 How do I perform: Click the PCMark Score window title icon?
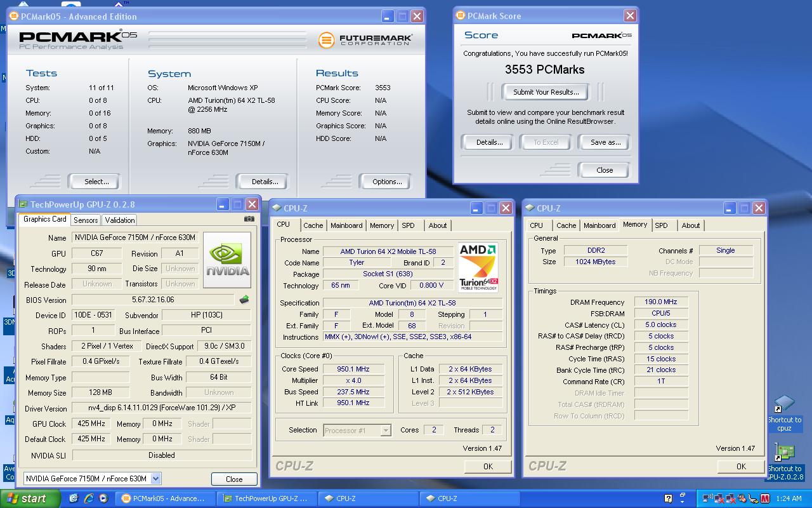point(460,15)
